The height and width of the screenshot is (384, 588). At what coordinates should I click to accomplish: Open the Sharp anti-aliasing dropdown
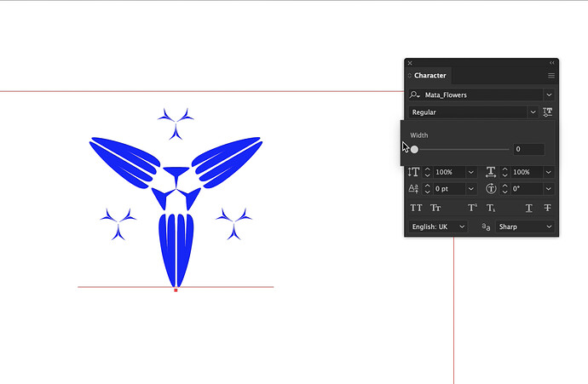526,226
